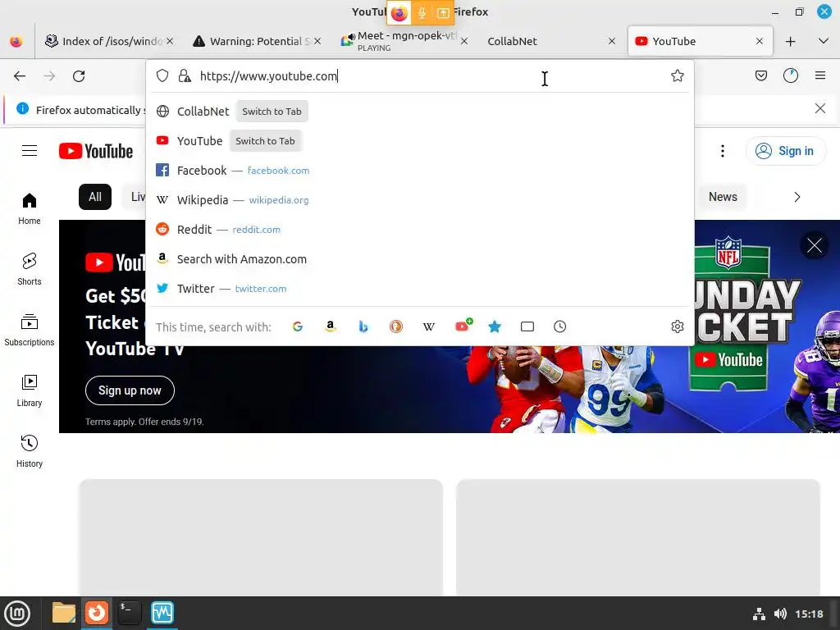This screenshot has height=630, width=840.
Task: Show more filter chips arrow
Action: 797,197
